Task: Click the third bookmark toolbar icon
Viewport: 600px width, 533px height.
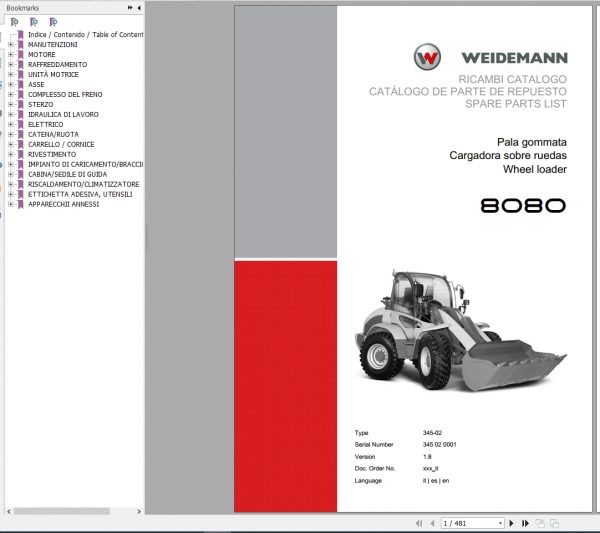Action: pyautogui.click(x=53, y=22)
